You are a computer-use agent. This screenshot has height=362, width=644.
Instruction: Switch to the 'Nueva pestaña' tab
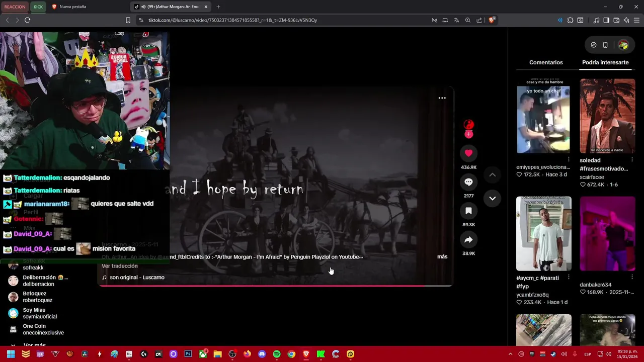click(x=73, y=7)
